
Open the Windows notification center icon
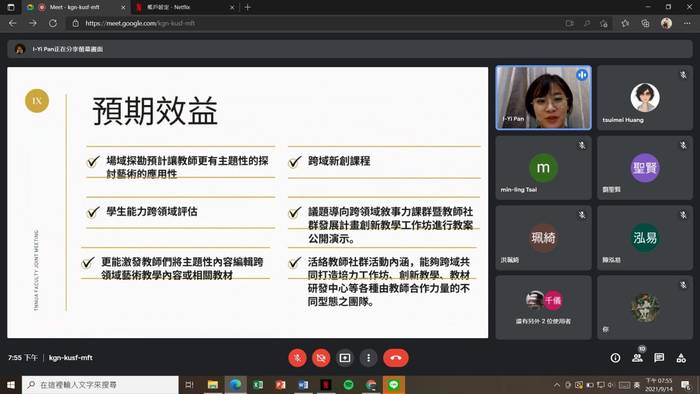(x=686, y=385)
